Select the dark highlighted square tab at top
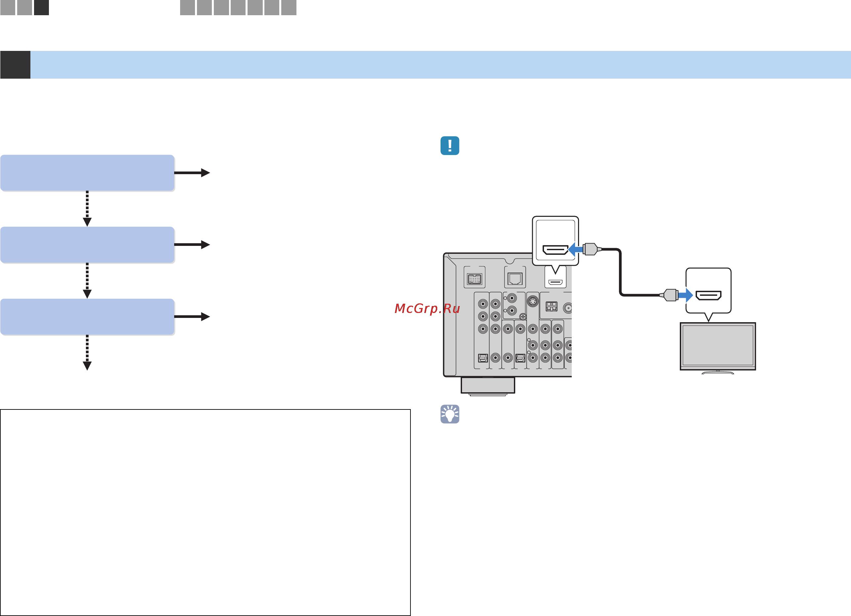The width and height of the screenshot is (851, 616). 41,8
